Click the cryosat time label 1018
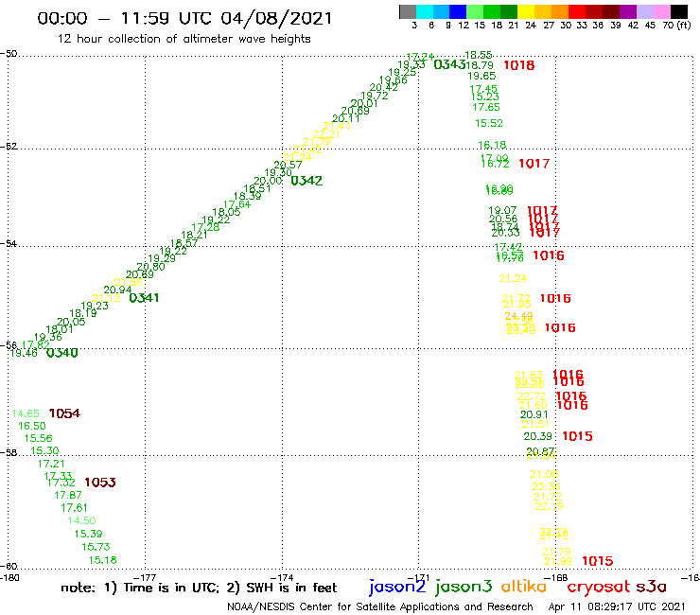The image size is (700, 615). pyautogui.click(x=518, y=65)
